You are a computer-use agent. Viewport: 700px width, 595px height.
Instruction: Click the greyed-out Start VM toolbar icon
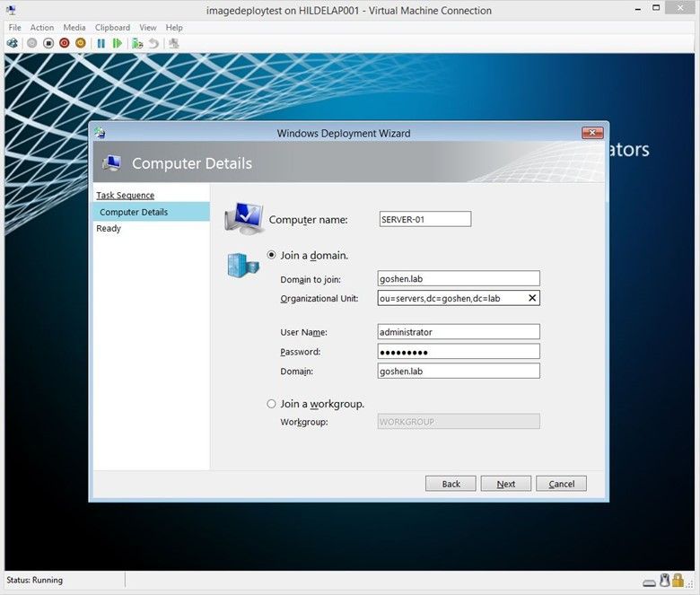[31, 43]
